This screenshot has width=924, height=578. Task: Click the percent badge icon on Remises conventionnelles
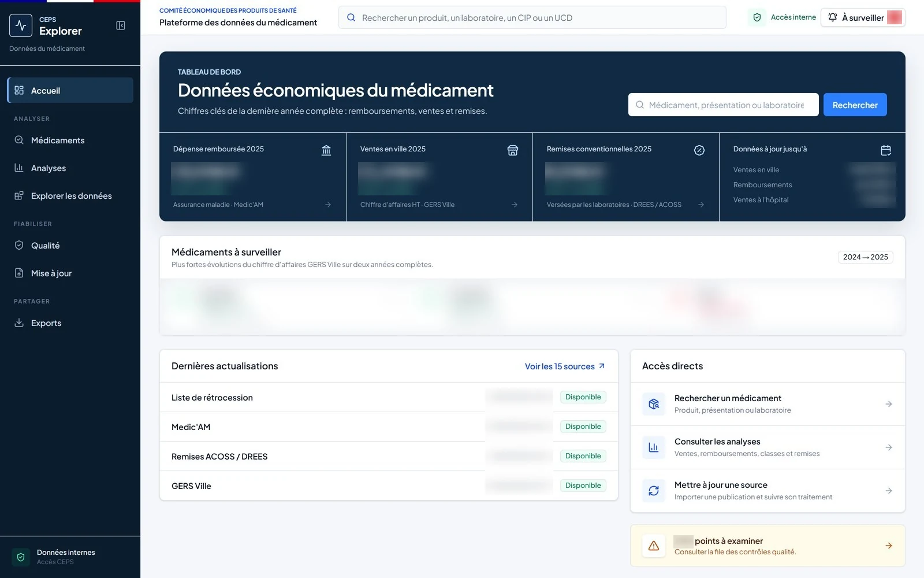pos(699,150)
